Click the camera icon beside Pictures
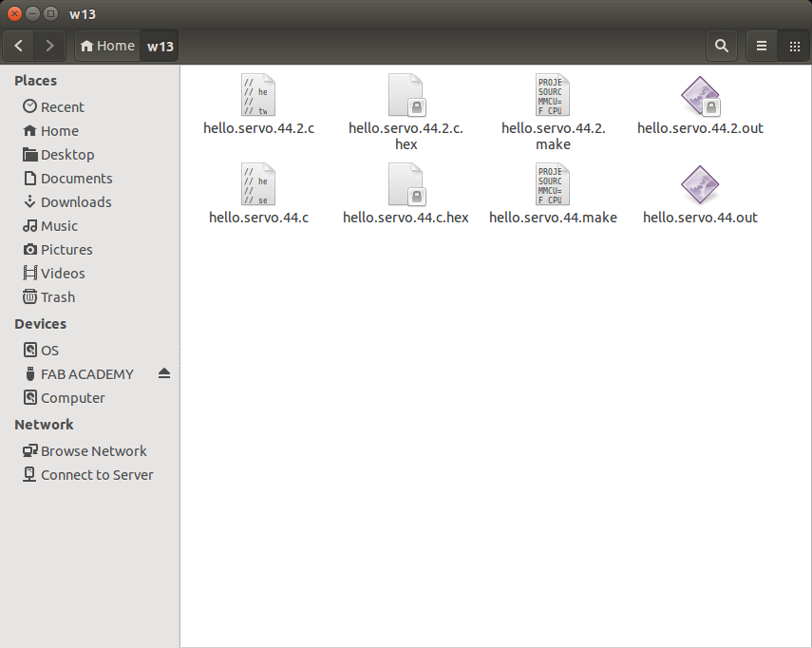The width and height of the screenshot is (812, 648). click(30, 250)
